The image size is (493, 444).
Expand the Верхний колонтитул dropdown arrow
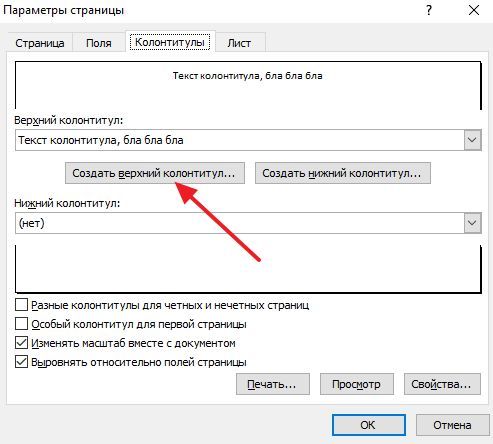click(472, 140)
